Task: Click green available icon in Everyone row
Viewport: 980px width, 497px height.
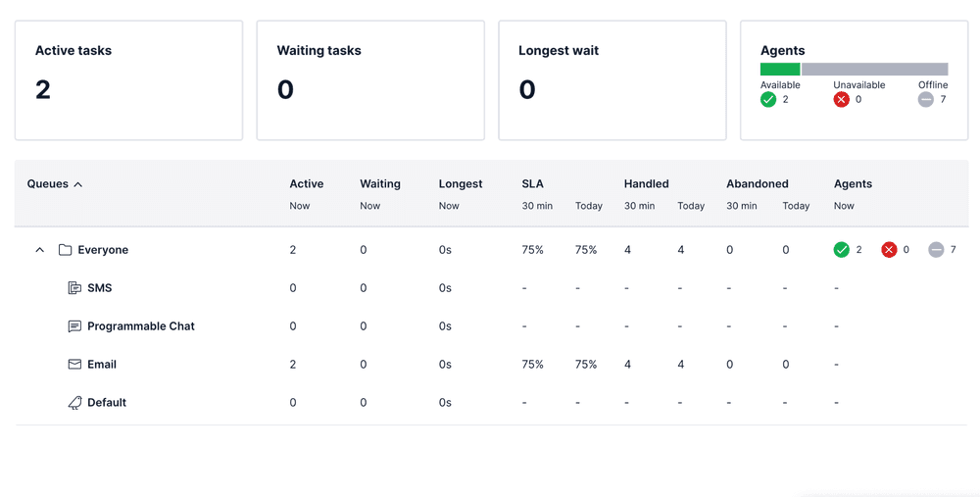Action: tap(841, 250)
